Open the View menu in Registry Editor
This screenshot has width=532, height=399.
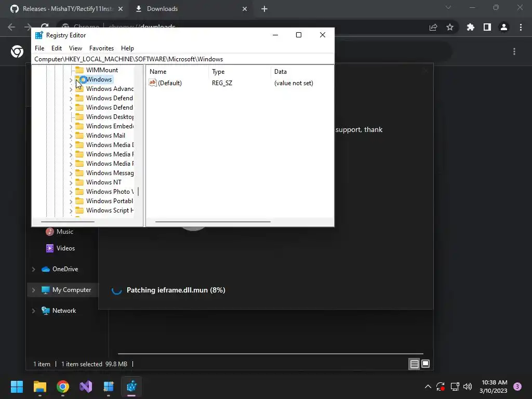click(x=75, y=48)
